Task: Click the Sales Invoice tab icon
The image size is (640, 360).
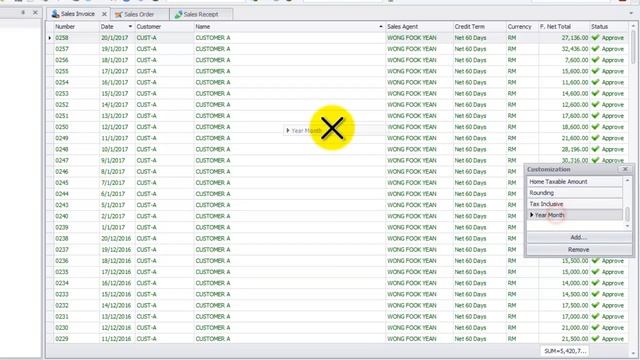Action: (x=55, y=14)
